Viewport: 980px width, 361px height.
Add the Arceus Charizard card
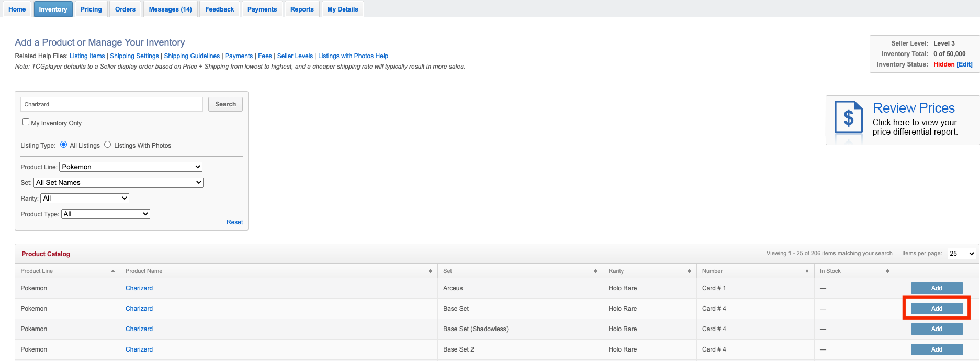(937, 288)
